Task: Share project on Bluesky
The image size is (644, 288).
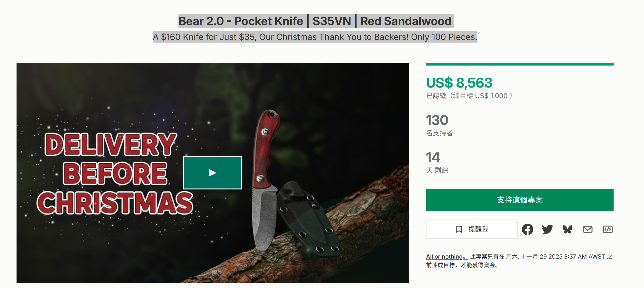Action: (568, 229)
